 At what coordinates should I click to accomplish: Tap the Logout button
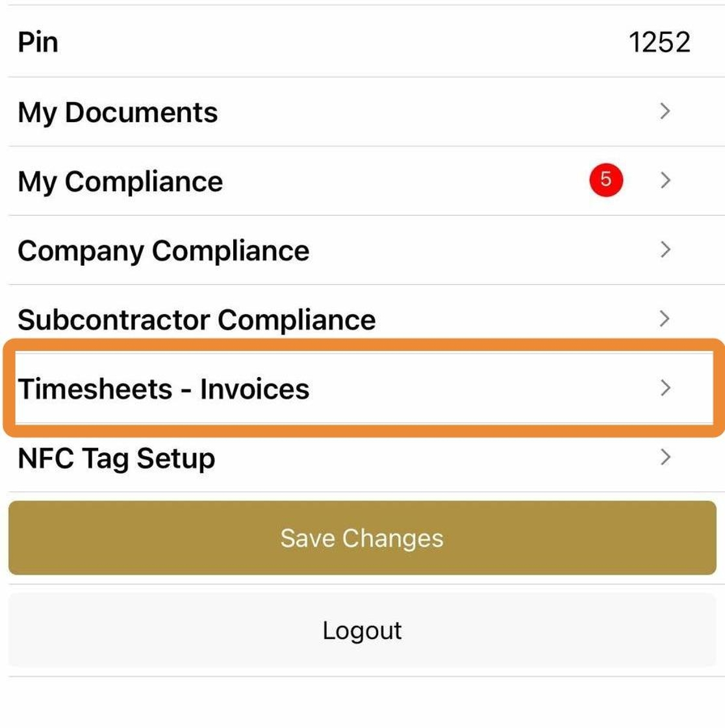tap(363, 630)
